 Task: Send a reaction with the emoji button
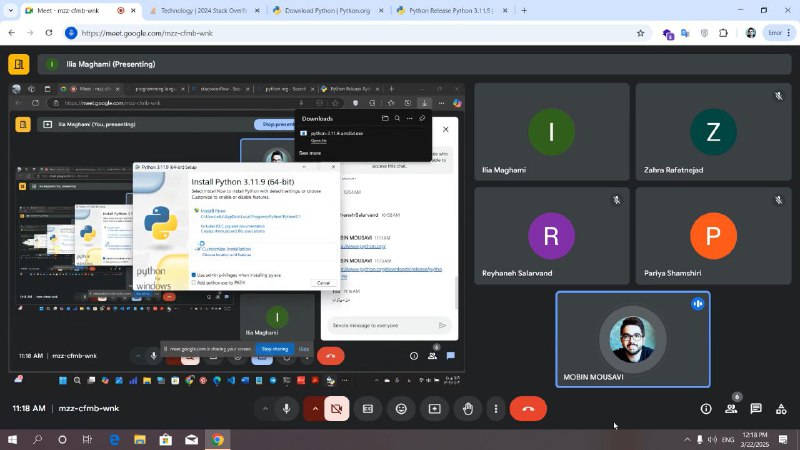click(x=402, y=409)
